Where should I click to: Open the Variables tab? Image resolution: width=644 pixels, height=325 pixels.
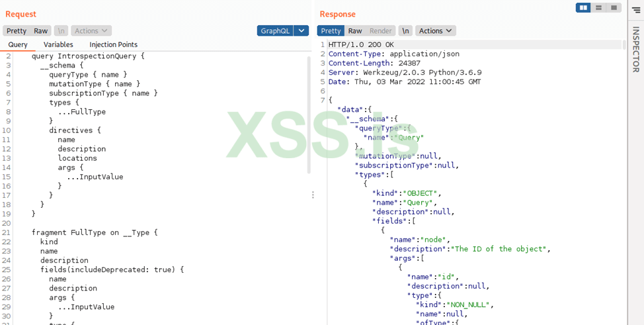(58, 44)
